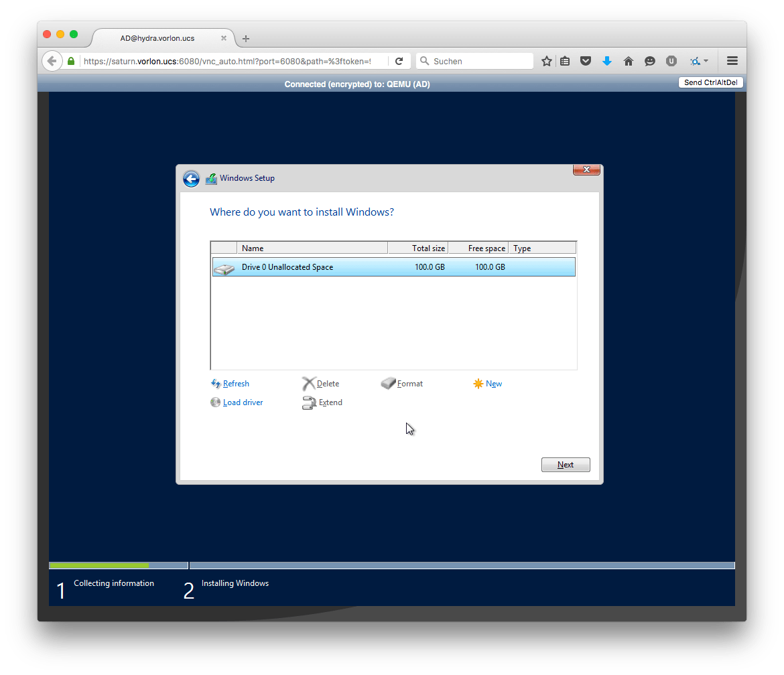Screen dimensions: 784x675
Task: Click Send CtrlAltDel button
Action: pyautogui.click(x=711, y=82)
